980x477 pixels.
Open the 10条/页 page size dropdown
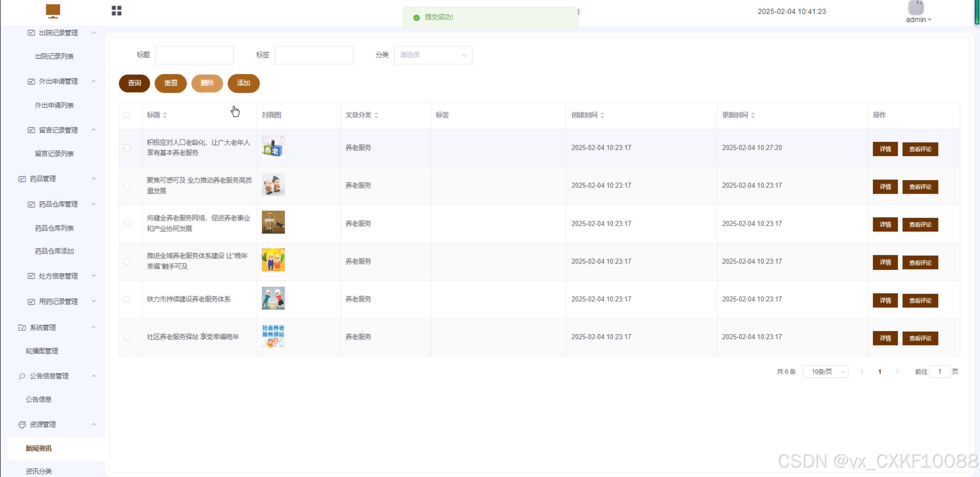coord(825,371)
